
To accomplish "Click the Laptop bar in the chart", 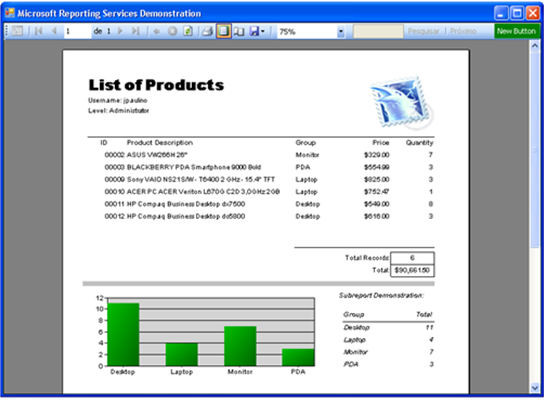I will coord(182,354).
